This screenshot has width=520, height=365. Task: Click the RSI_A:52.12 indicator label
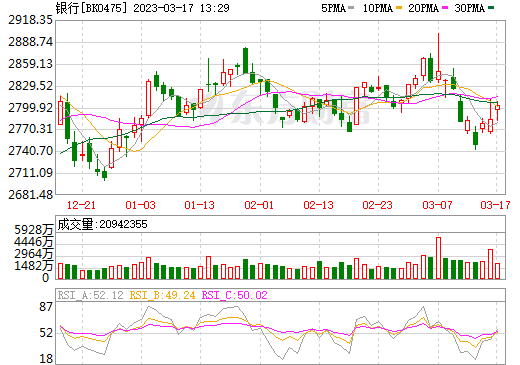[91, 295]
